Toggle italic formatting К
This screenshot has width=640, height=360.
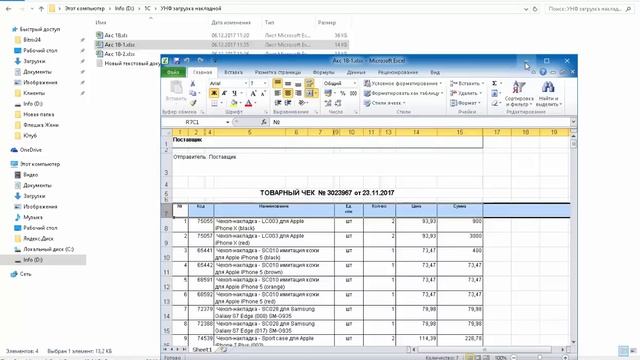pyautogui.click(x=224, y=93)
